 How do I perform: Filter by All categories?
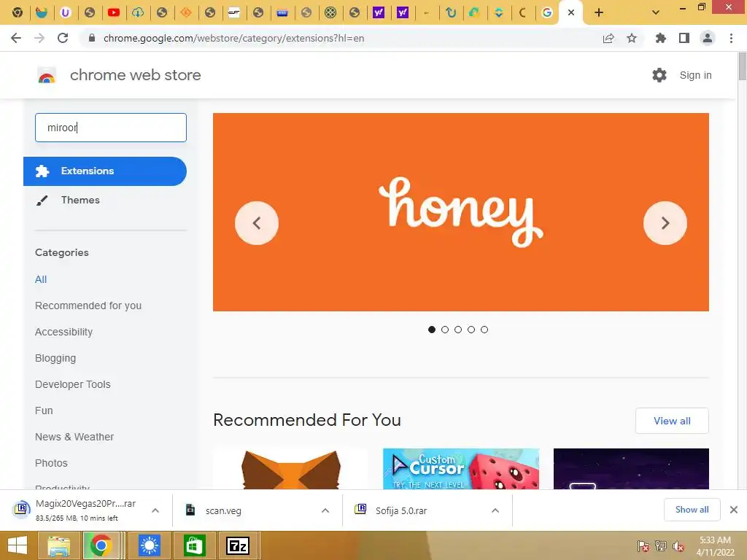click(41, 279)
